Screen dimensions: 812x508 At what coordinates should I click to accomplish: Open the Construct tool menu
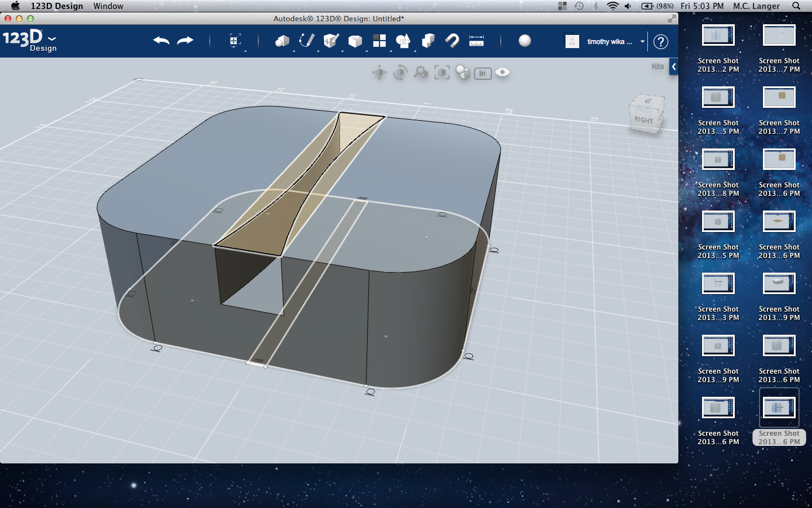point(331,41)
